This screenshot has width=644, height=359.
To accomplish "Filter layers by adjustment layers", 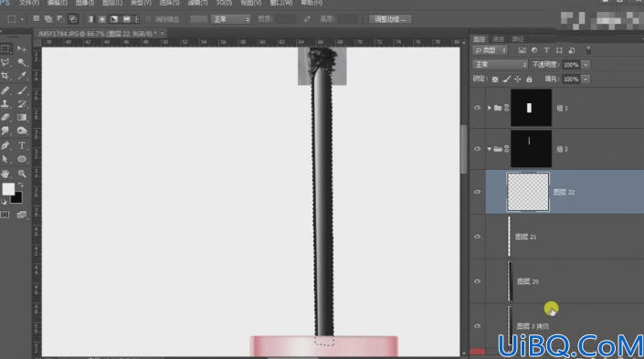I will (534, 50).
